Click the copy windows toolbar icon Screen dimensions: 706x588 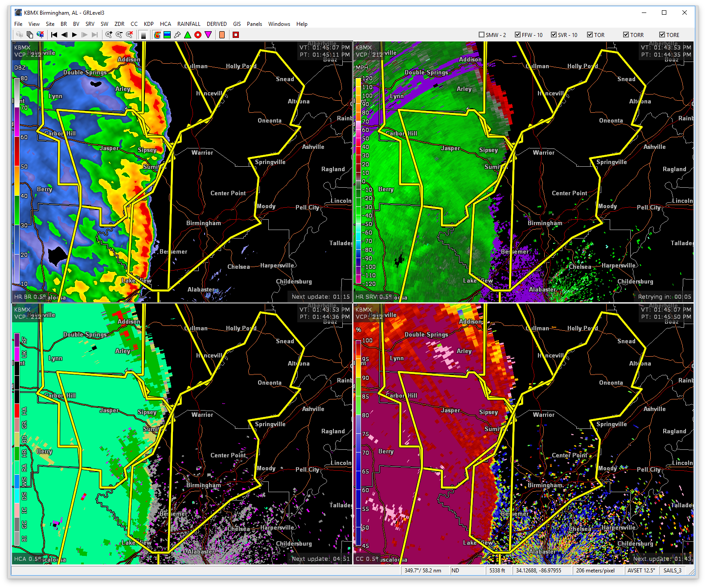[x=30, y=35]
